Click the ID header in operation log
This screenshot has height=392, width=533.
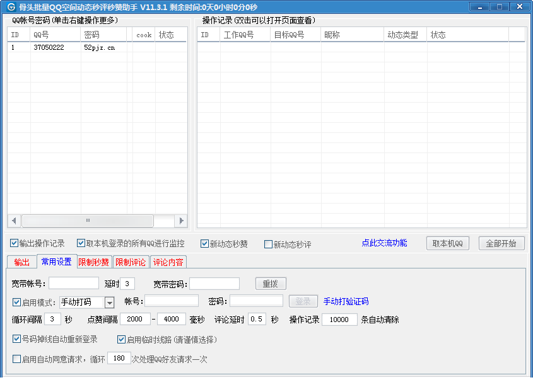click(209, 35)
